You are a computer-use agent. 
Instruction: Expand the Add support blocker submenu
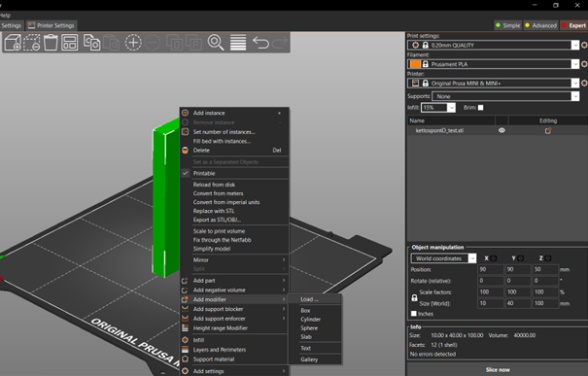click(234, 309)
